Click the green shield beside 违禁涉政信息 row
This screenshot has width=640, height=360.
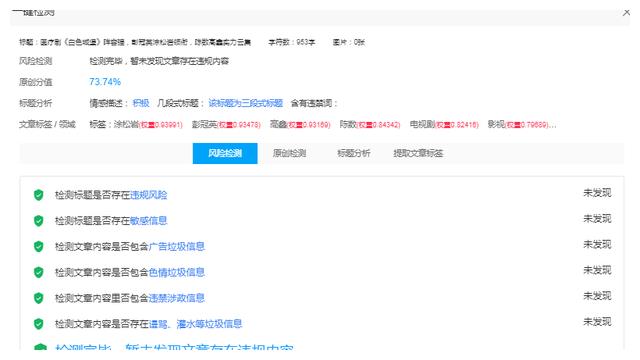[38, 298]
